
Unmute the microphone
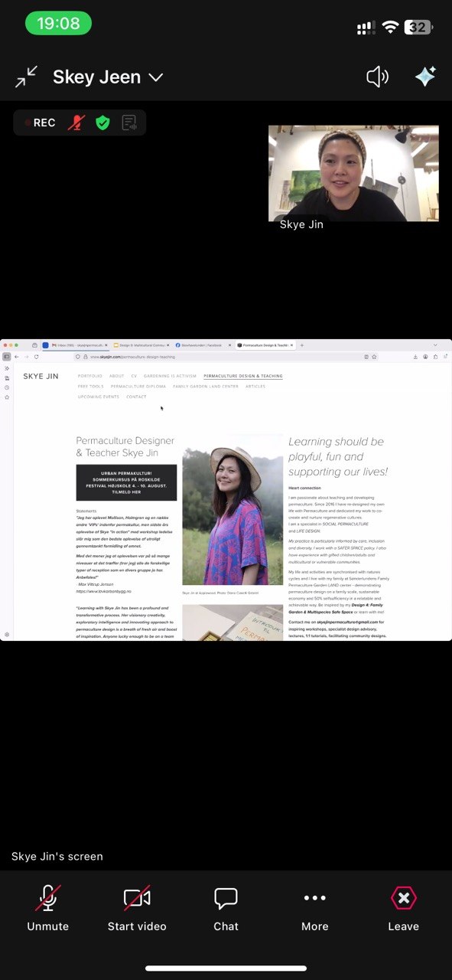47,908
